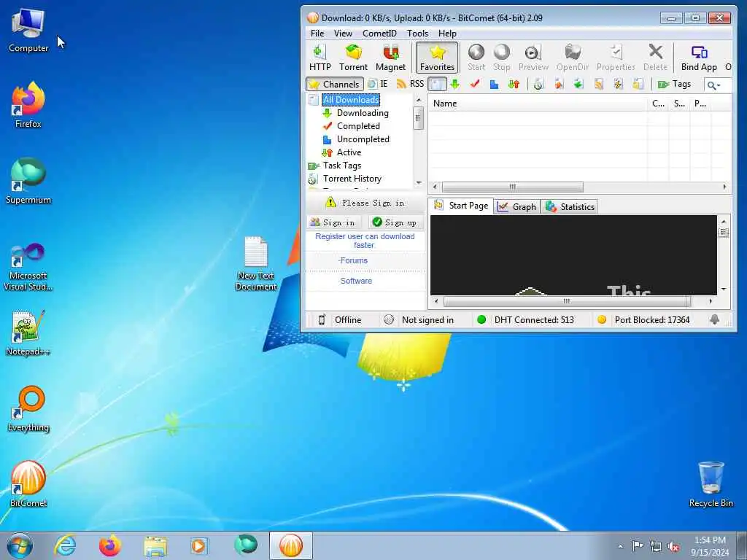Click the red checkmark Completed filter icon
Viewport: 747px width, 560px height.
point(474,85)
